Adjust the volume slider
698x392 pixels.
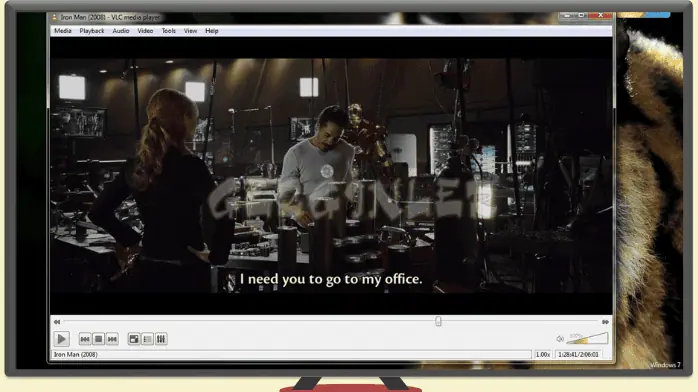pyautogui.click(x=587, y=338)
